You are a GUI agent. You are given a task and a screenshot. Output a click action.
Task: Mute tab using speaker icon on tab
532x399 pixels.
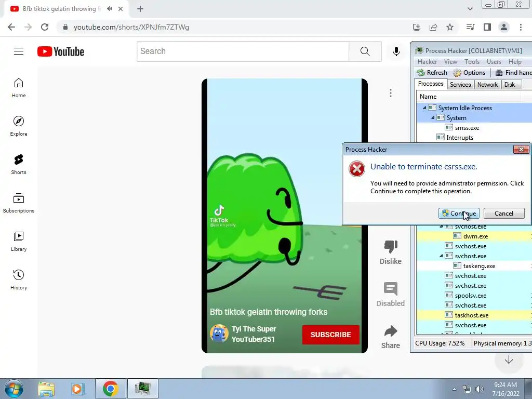[109, 9]
